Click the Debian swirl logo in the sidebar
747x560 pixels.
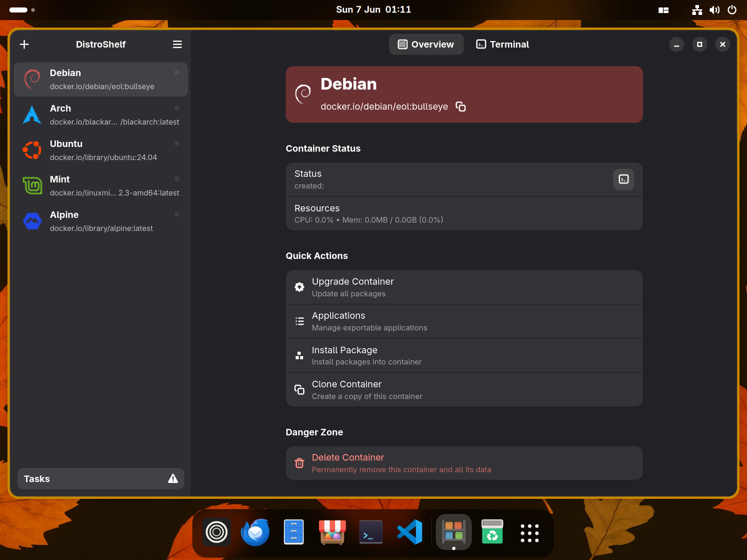pyautogui.click(x=32, y=79)
